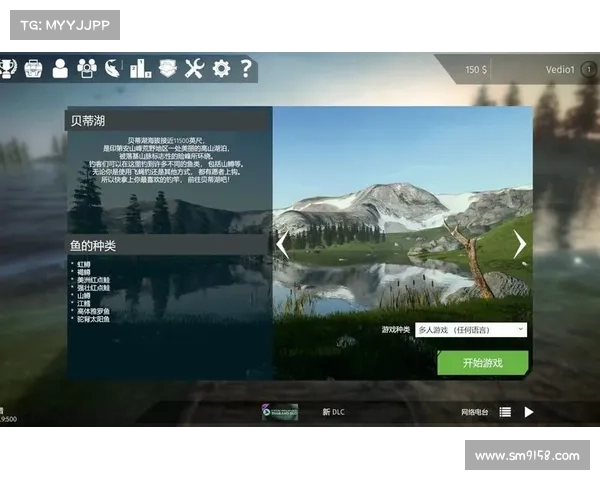Click the 新 DLC label

[x=333, y=412]
